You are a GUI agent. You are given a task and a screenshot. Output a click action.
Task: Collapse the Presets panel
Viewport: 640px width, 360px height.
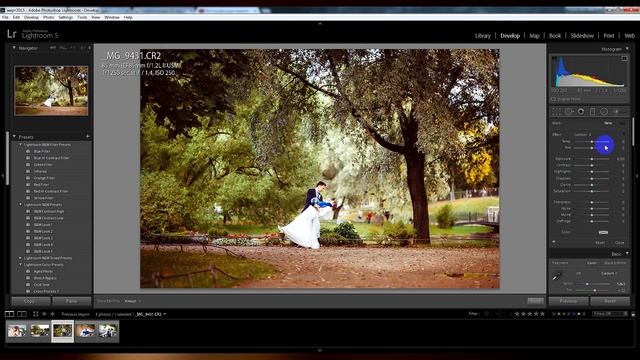pos(14,137)
